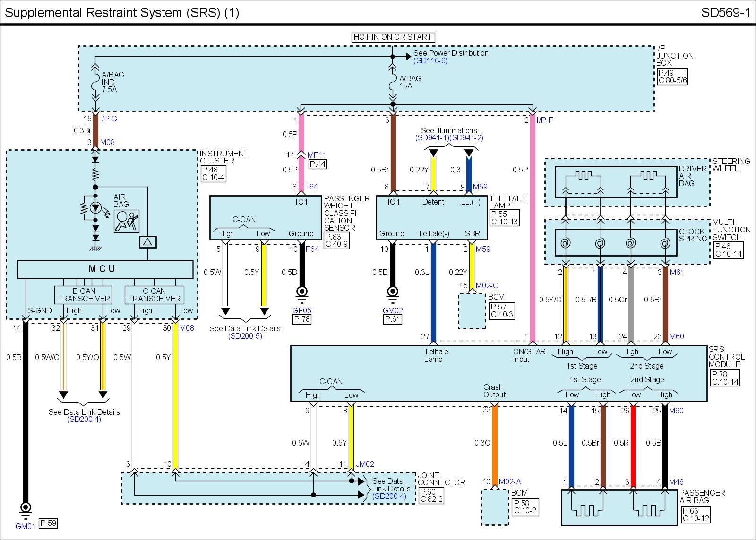The height and width of the screenshot is (540, 756).
Task: Click M60 label beside pin 23
Action: [676, 336]
